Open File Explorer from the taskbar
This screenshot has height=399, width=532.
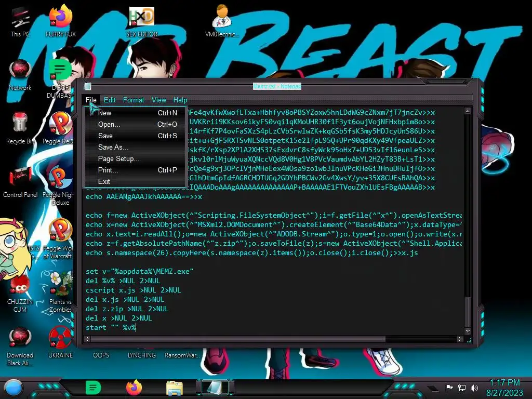175,388
